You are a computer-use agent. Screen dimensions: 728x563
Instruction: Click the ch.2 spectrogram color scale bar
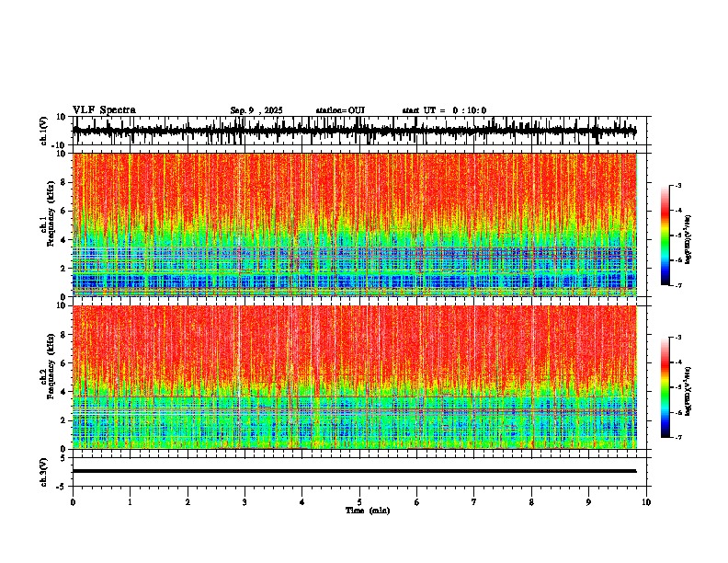[x=665, y=387]
